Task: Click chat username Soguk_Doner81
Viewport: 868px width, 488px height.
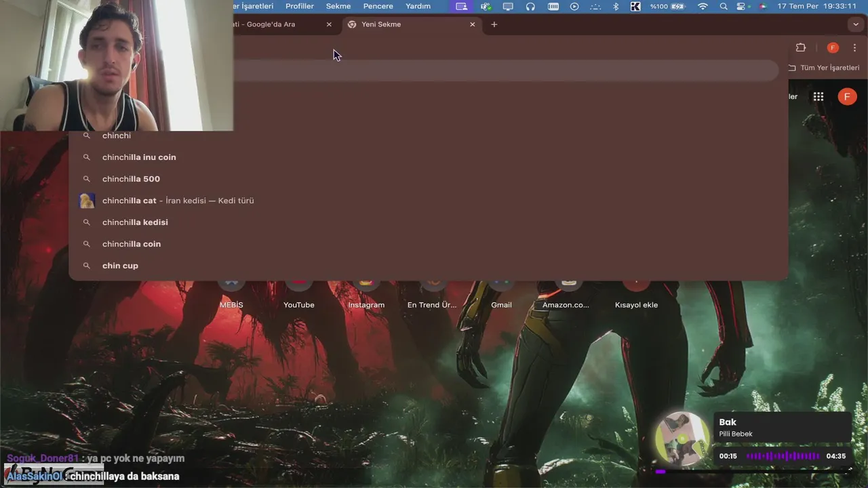Action: point(44,458)
